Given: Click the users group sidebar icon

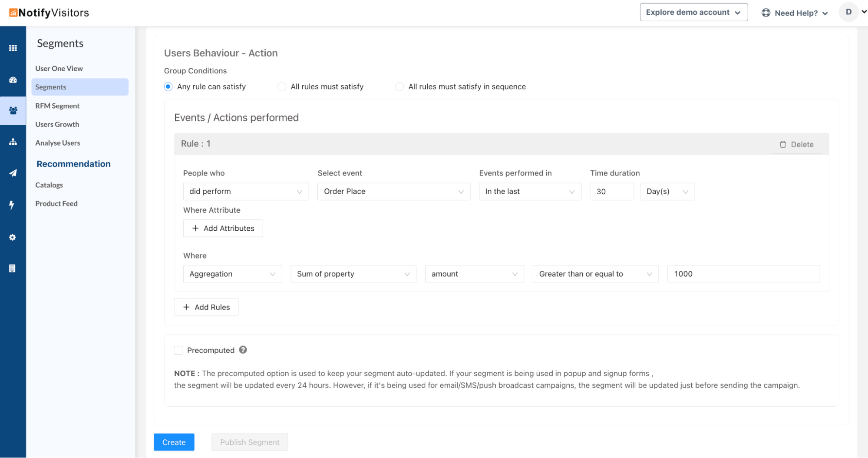Looking at the screenshot, I should 13,111.
